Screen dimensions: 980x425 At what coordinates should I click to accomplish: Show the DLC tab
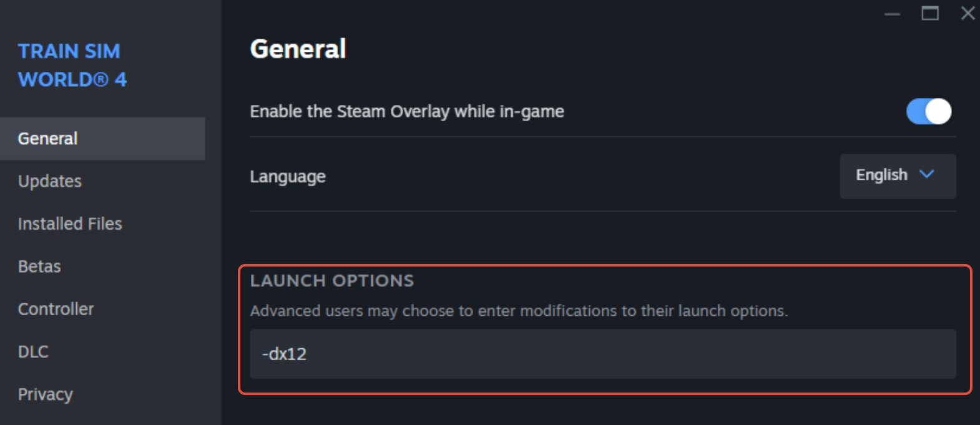point(33,351)
